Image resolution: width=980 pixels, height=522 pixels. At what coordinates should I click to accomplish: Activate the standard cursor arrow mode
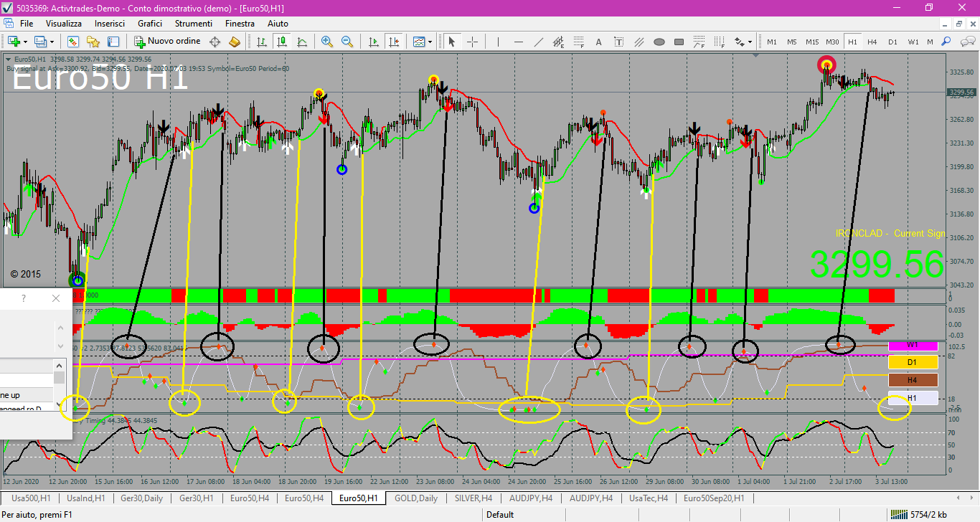[452, 42]
